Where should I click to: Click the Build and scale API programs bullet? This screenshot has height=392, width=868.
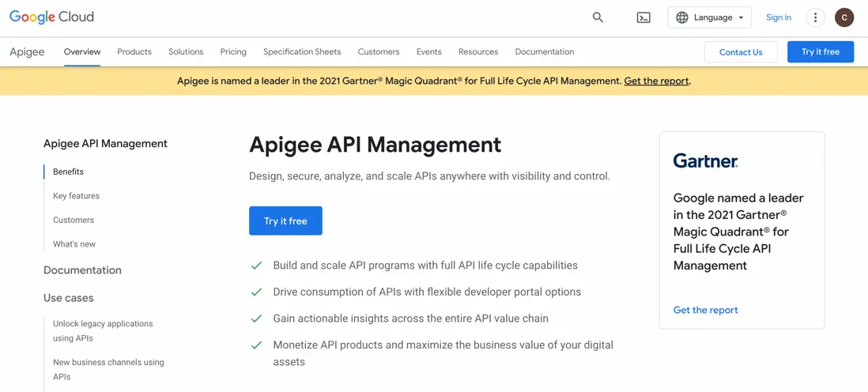pos(425,266)
